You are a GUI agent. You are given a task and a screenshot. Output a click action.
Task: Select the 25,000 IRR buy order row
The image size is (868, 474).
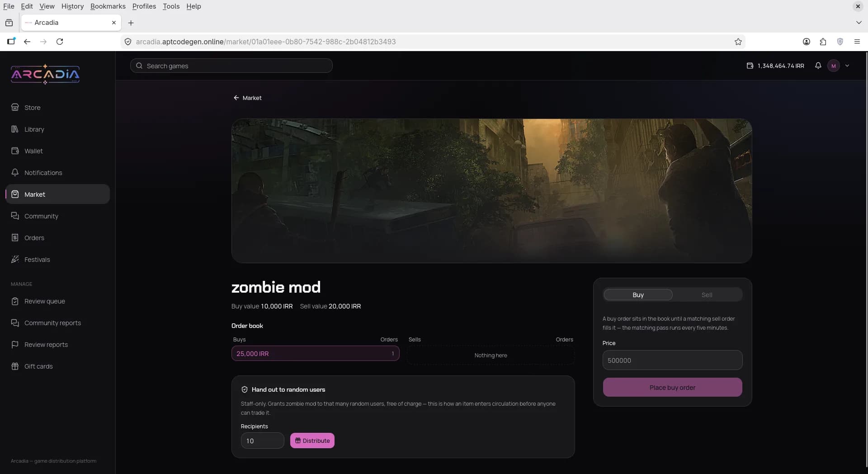[x=315, y=354]
